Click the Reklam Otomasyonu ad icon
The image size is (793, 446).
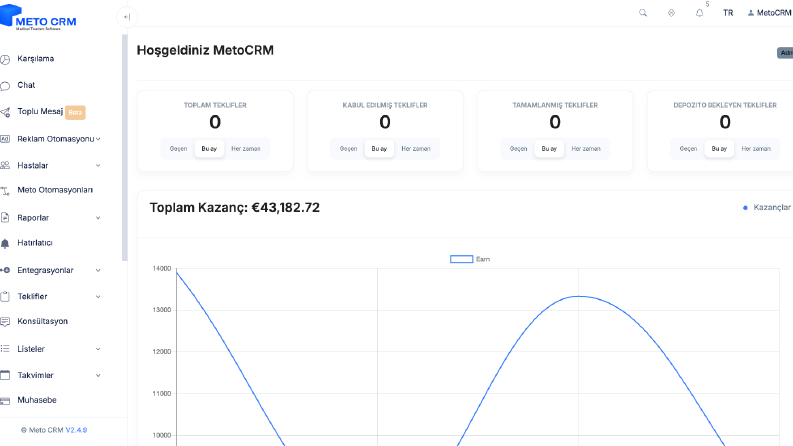(x=5, y=139)
